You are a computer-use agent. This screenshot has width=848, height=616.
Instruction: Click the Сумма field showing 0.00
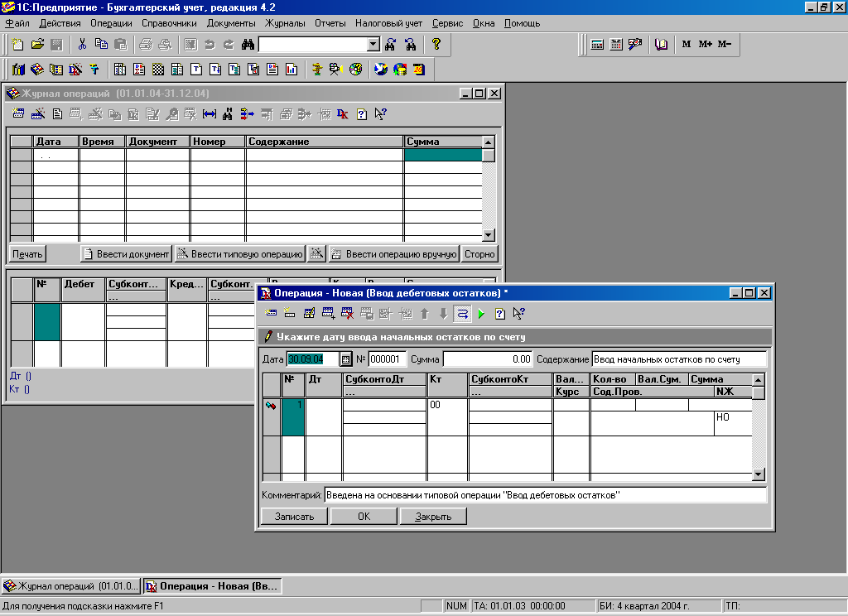click(x=487, y=359)
